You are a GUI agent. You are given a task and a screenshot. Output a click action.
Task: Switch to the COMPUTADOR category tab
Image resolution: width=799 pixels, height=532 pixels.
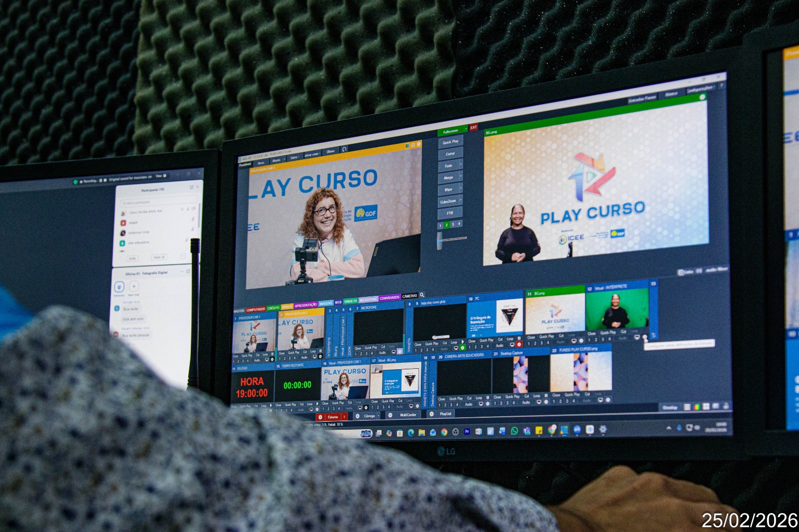pyautogui.click(x=256, y=309)
